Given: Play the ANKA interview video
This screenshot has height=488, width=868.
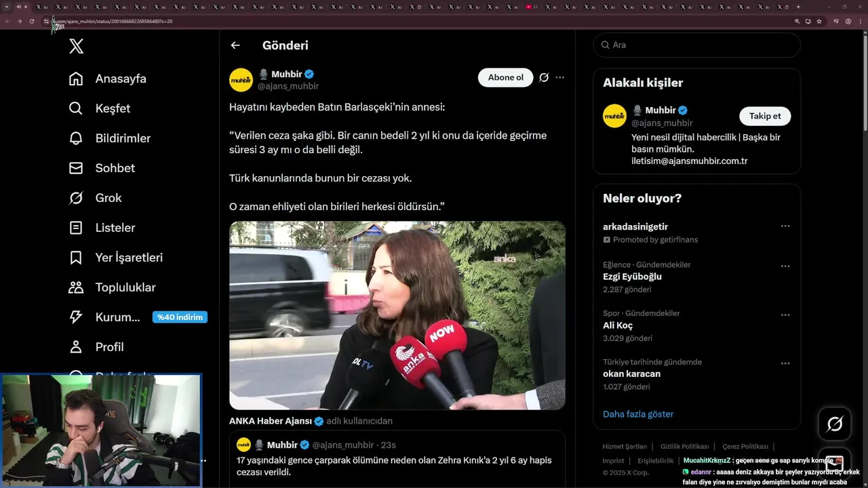Looking at the screenshot, I should point(397,315).
